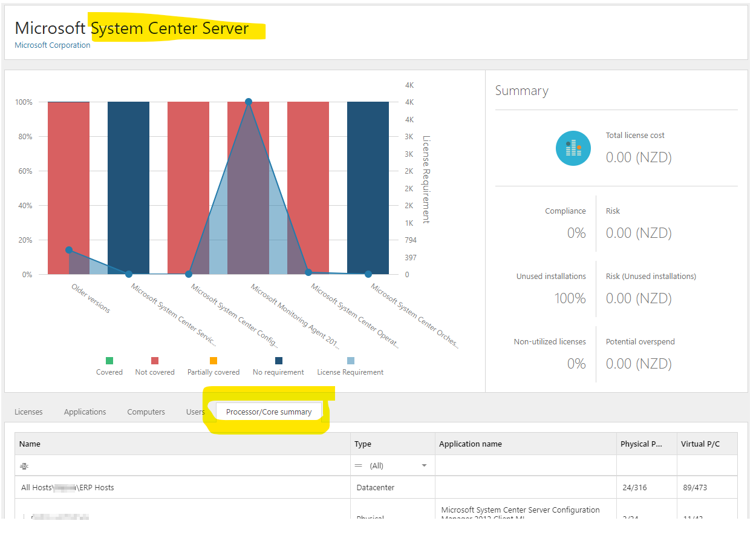Screen dimensions: 756x535
Task: Toggle the red Not covered legend swatch
Action: click(x=155, y=361)
